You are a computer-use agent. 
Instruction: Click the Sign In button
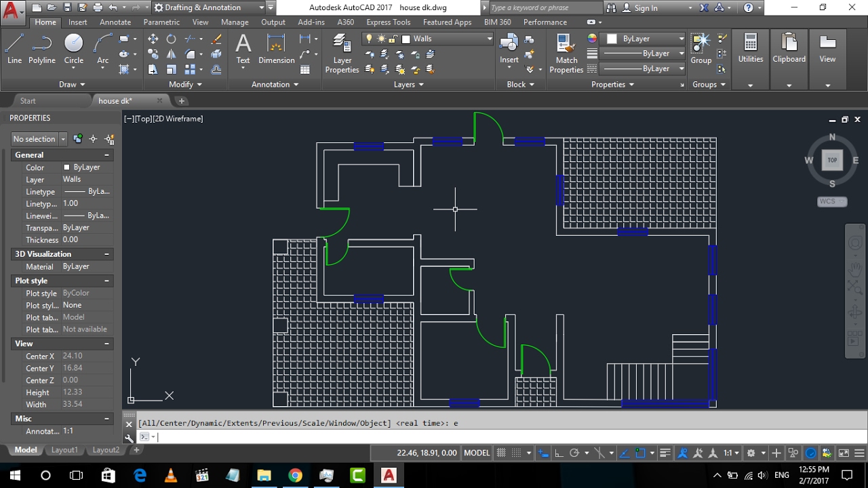pos(646,8)
